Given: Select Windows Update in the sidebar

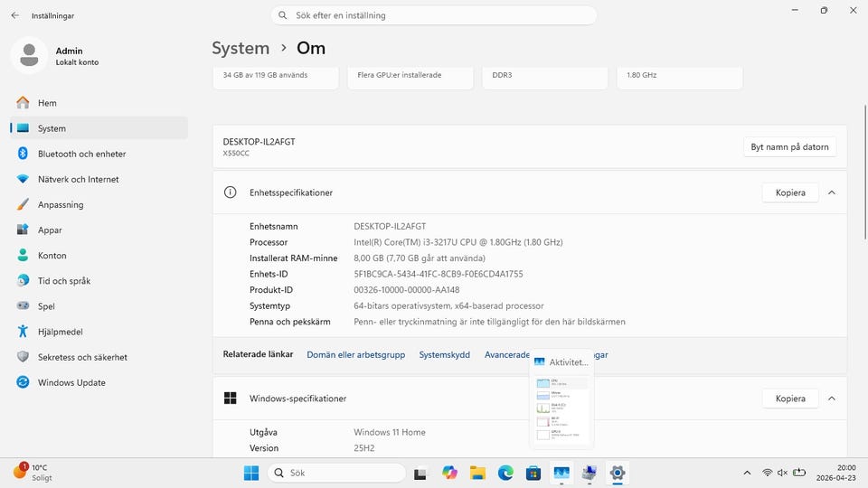Looking at the screenshot, I should point(71,382).
